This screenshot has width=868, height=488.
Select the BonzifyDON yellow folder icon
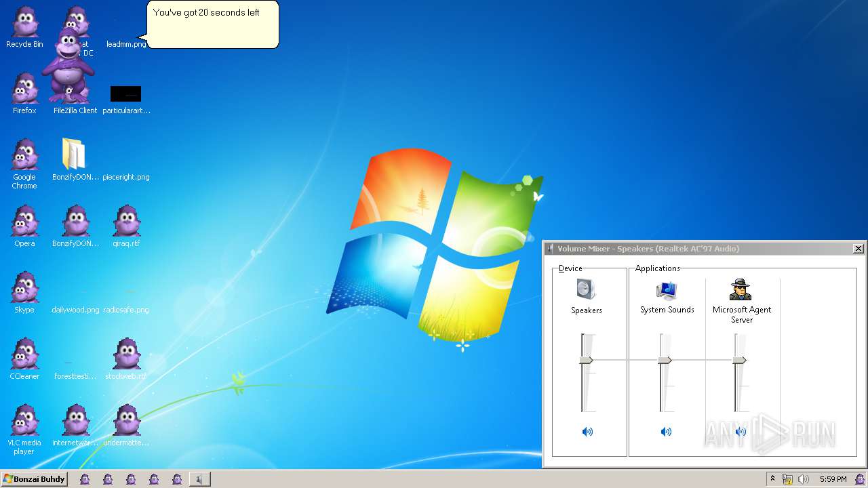tap(73, 154)
